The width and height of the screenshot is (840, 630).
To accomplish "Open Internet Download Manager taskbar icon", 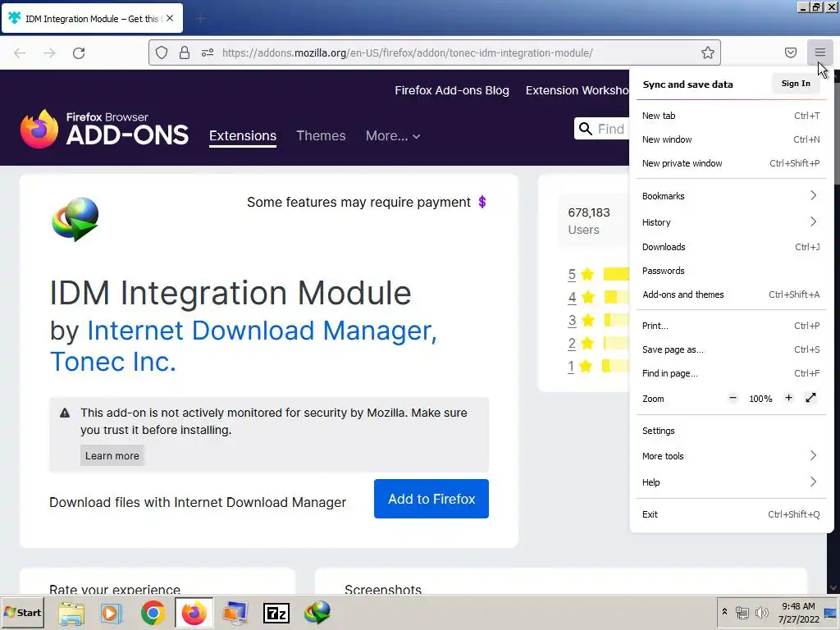I will [x=317, y=612].
